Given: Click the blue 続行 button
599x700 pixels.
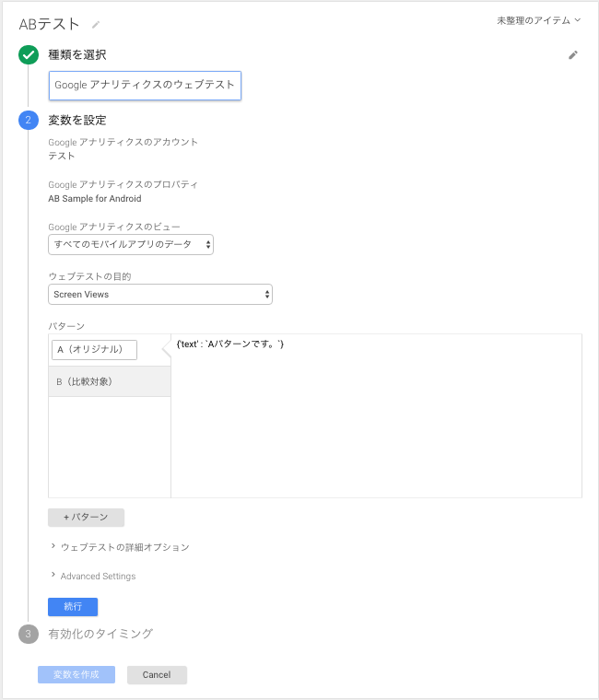Looking at the screenshot, I should (x=73, y=607).
